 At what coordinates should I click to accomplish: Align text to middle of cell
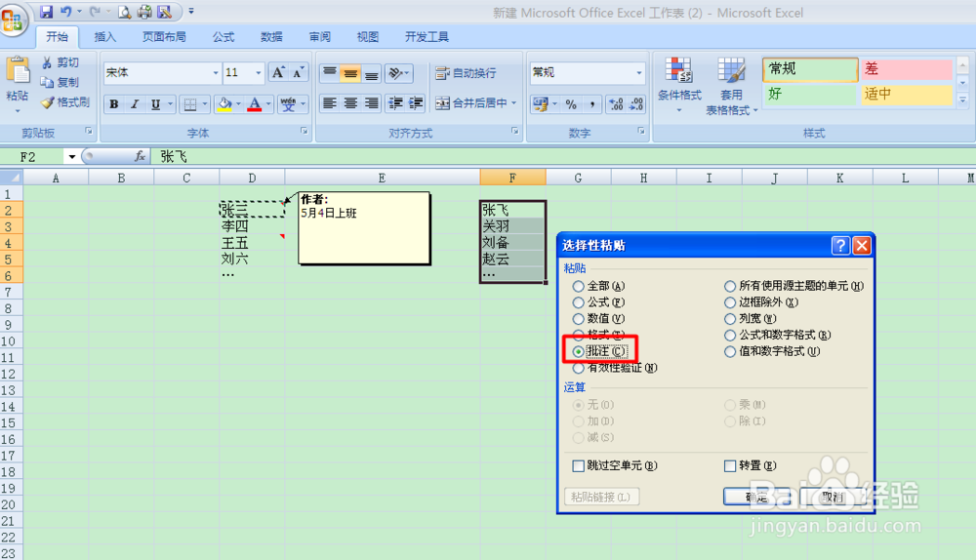350,73
